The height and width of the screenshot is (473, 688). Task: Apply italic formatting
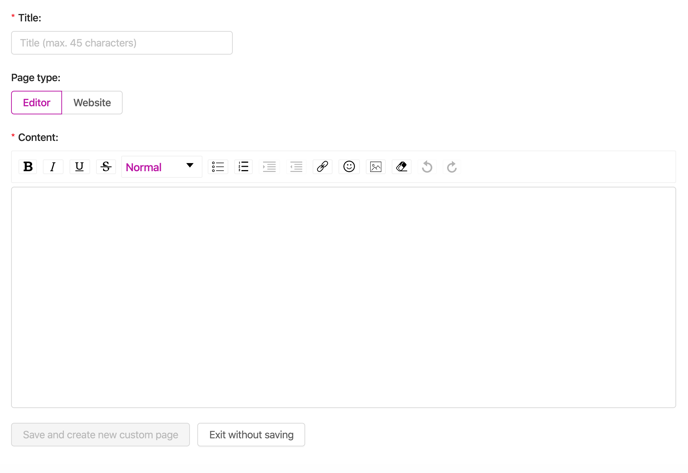click(53, 167)
